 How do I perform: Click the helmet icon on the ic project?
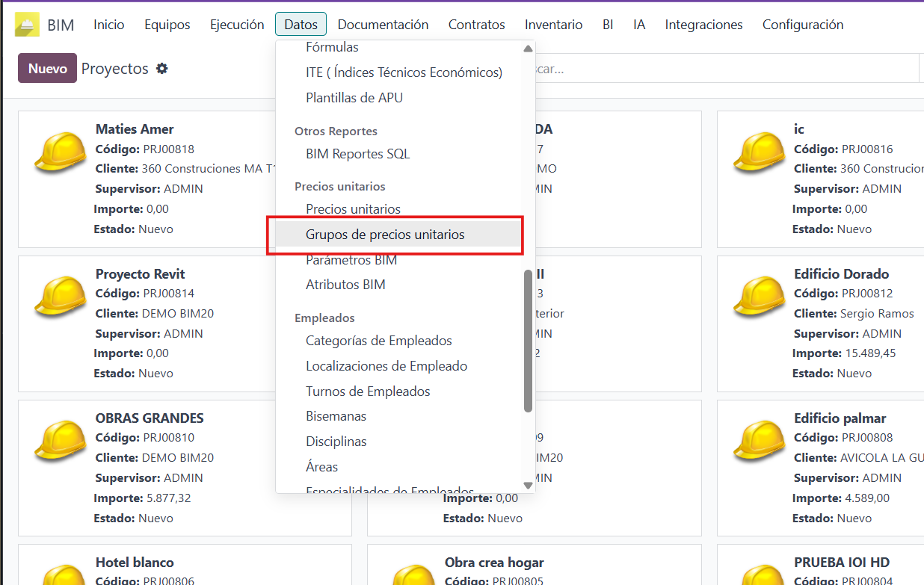point(760,152)
